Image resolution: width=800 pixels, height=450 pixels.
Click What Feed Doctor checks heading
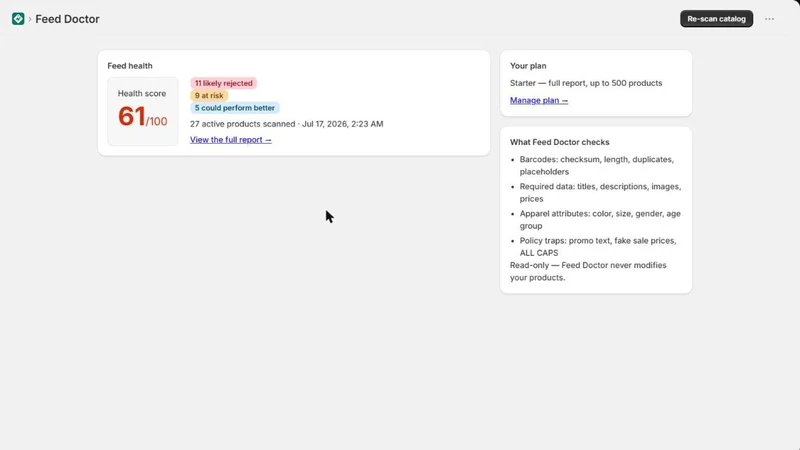click(x=560, y=142)
